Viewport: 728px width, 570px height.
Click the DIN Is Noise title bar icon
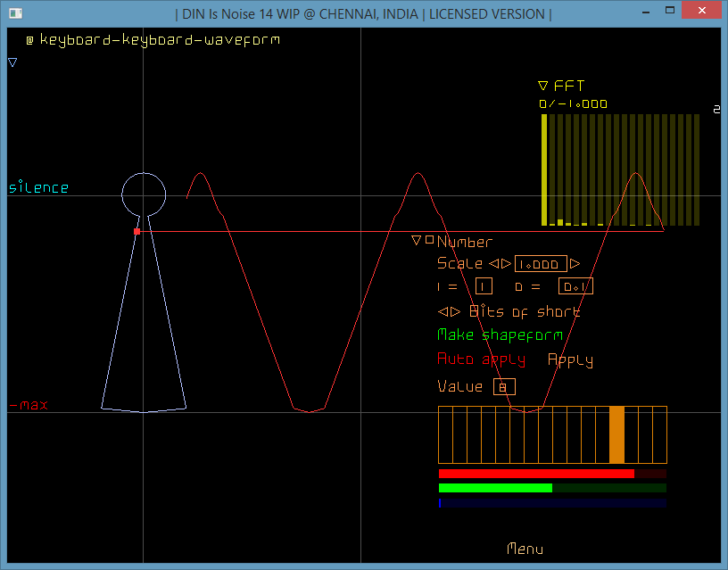pos(13,12)
